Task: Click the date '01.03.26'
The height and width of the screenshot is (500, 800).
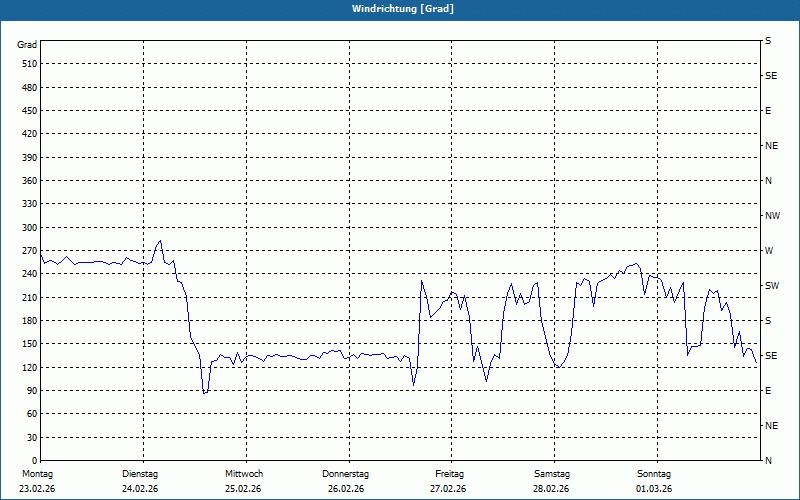Action: [654, 489]
